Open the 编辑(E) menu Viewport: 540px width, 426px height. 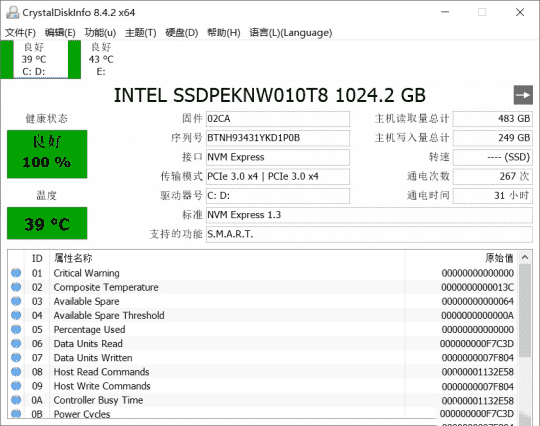pyautogui.click(x=60, y=33)
